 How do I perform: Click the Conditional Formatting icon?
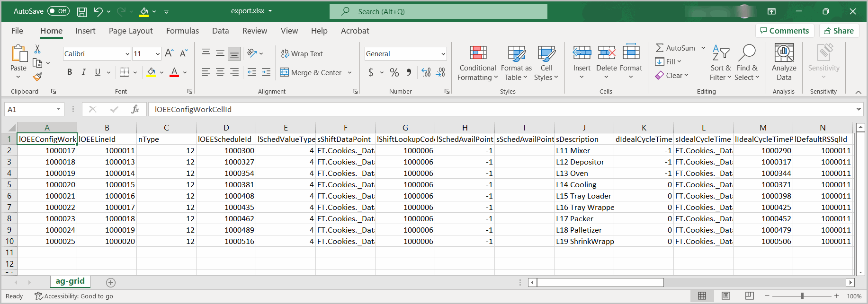click(x=478, y=53)
